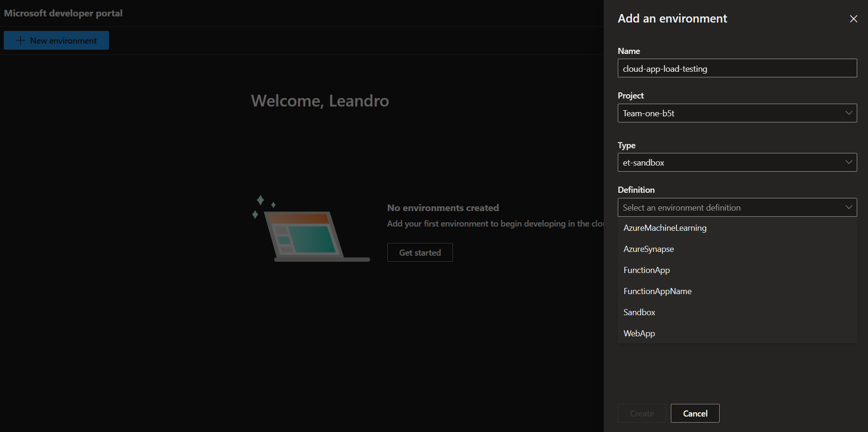
Task: Expand the Type dropdown chevron
Action: click(849, 162)
